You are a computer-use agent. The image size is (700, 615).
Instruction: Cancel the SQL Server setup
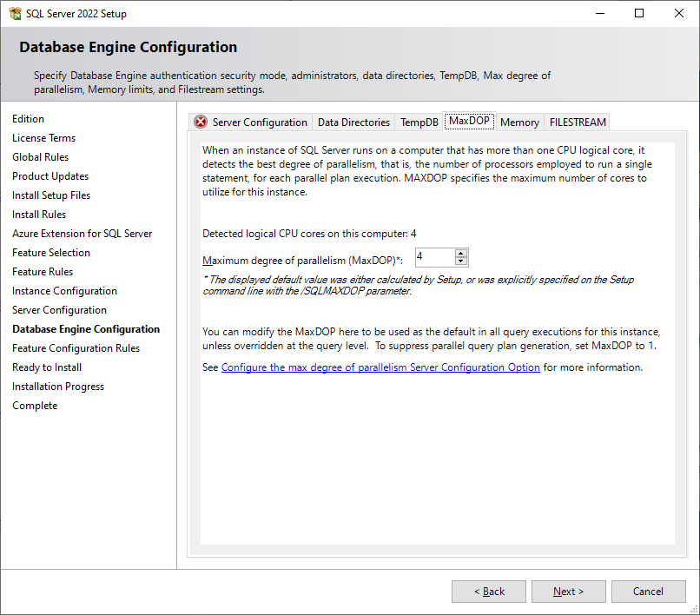[x=648, y=592]
